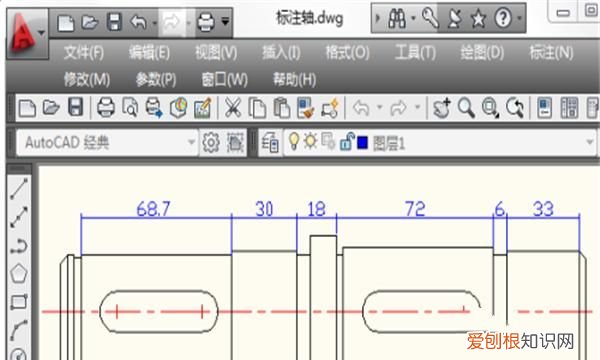The width and height of the screenshot is (600, 360).
Task: Open the 文件(F) menu
Action: [x=84, y=52]
